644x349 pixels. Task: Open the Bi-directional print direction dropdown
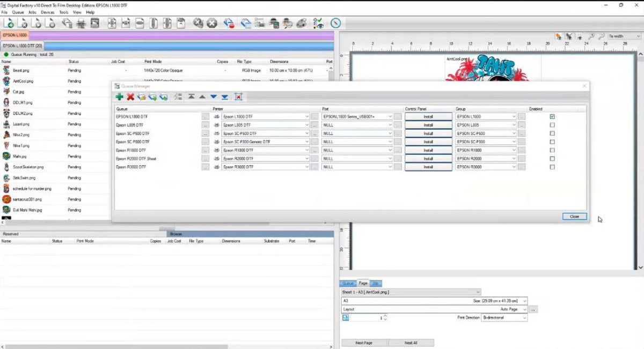pos(504,318)
